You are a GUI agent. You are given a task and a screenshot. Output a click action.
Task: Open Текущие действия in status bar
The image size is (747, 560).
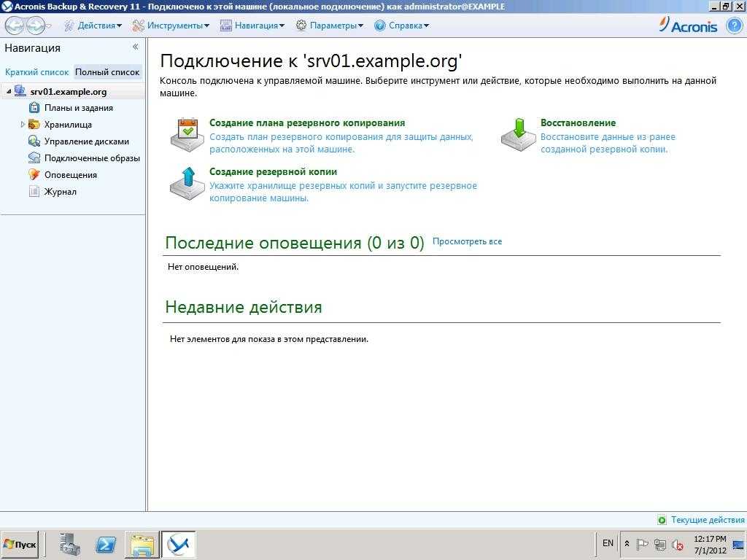tap(707, 520)
